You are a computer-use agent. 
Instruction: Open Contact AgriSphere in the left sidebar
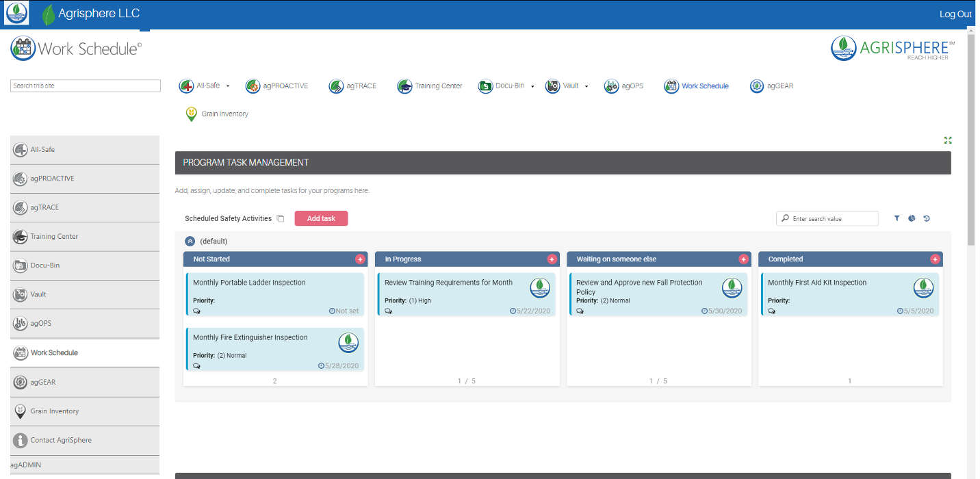tap(85, 440)
